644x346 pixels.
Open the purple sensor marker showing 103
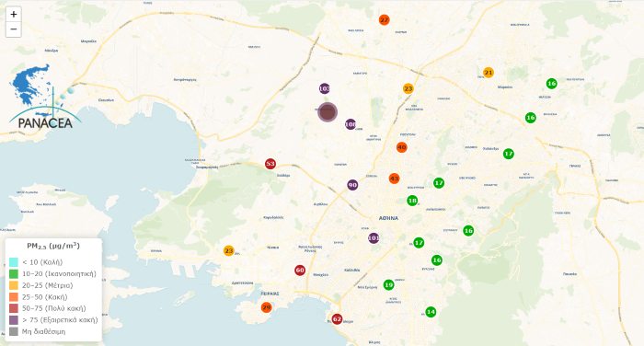(x=325, y=88)
